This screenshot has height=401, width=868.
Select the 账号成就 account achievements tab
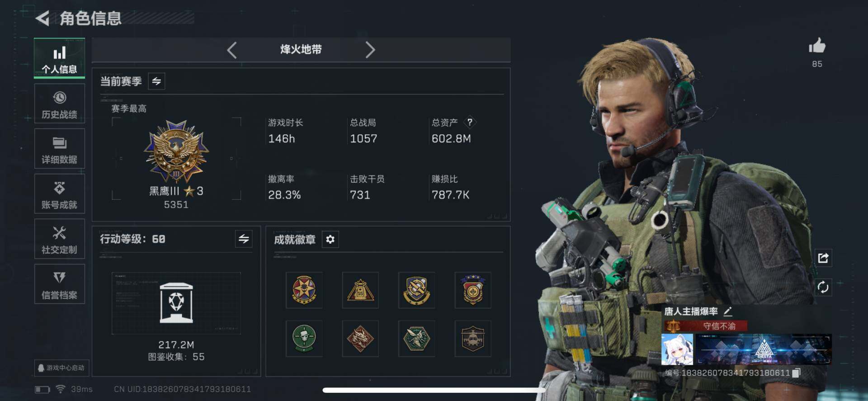point(59,194)
